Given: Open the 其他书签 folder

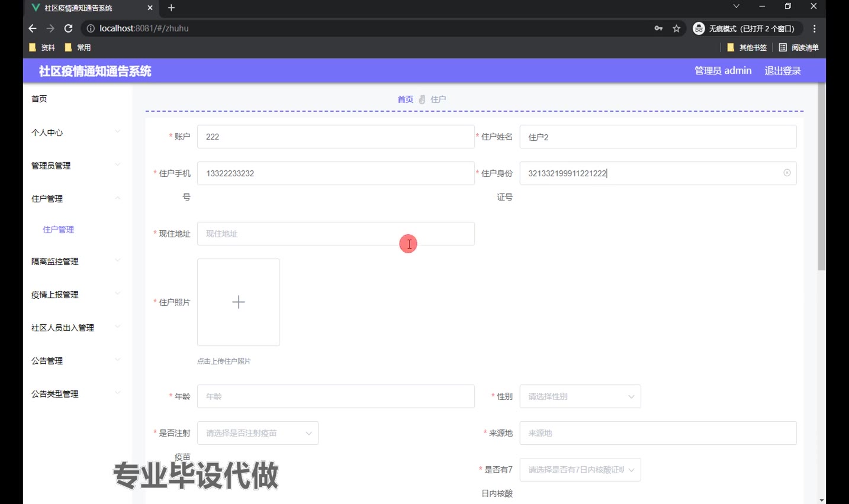Looking at the screenshot, I should pos(747,47).
